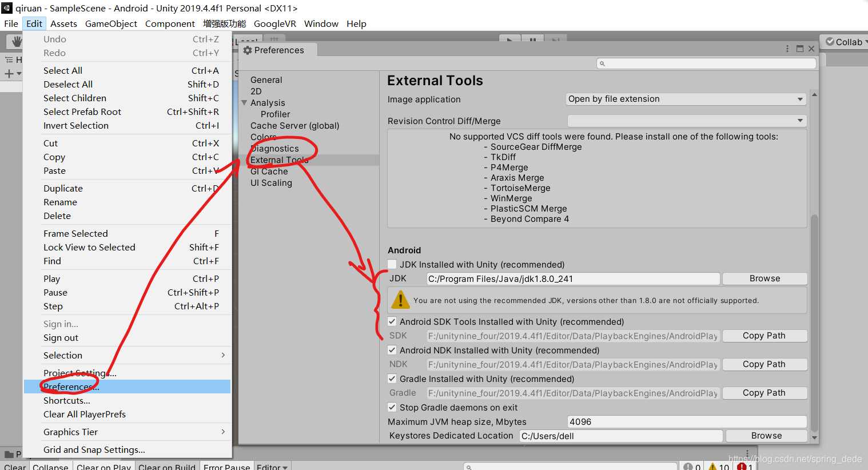Screen dimensions: 868x470
Task: Open Grid and Snap Settings...
Action: coord(127,449)
